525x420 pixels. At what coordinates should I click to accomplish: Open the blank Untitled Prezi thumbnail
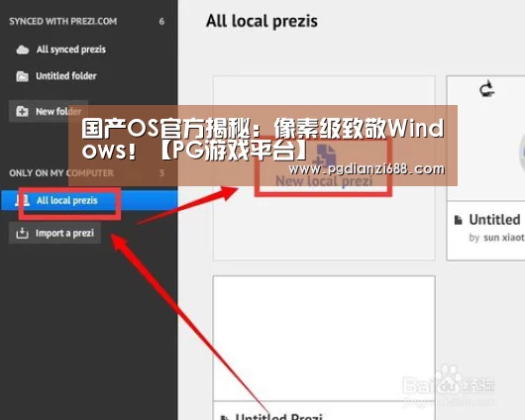[x=324, y=338]
